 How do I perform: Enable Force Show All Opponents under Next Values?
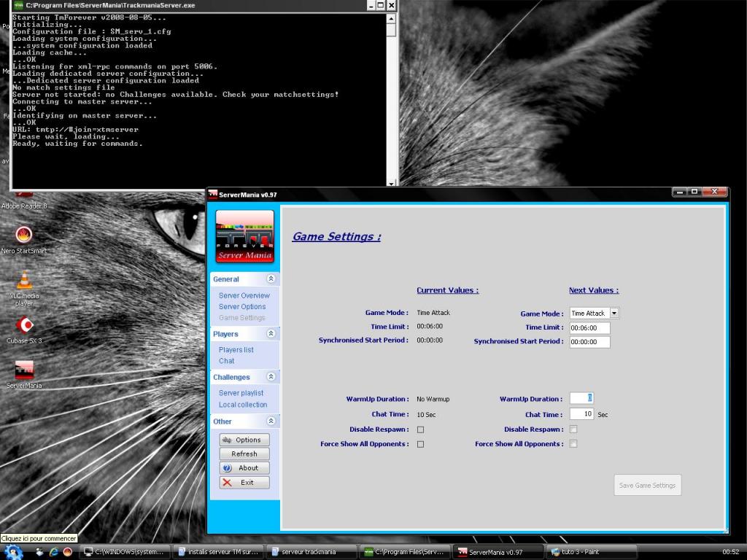pyautogui.click(x=573, y=444)
